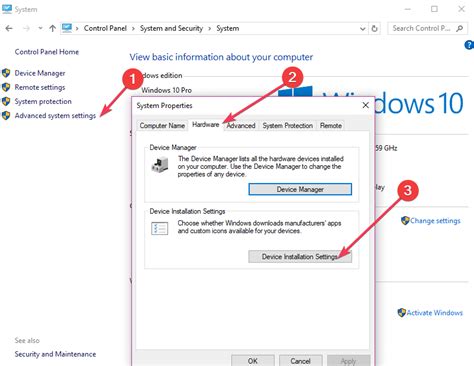Open Security and Maintenance link
This screenshot has width=474, height=366.
(x=55, y=354)
